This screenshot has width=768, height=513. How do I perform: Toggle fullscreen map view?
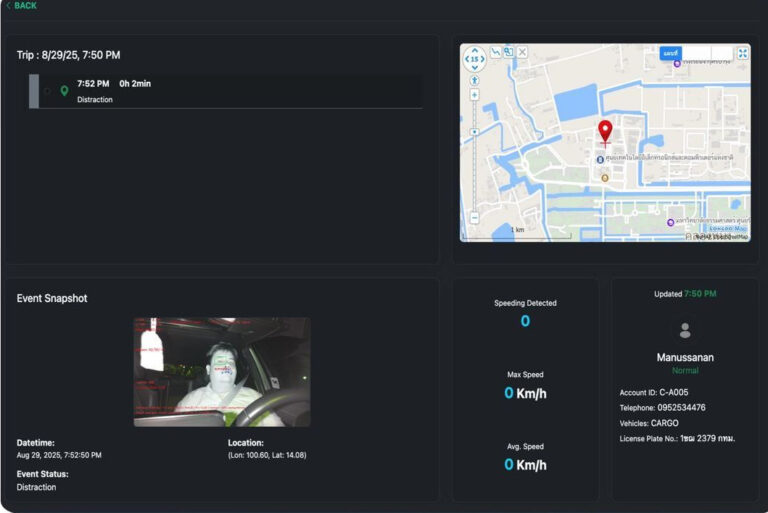point(743,53)
